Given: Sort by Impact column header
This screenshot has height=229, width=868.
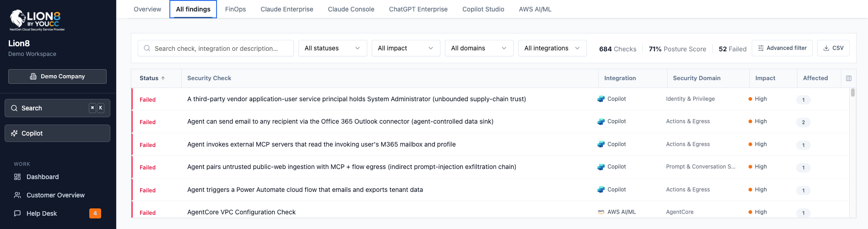Looking at the screenshot, I should click(x=765, y=78).
